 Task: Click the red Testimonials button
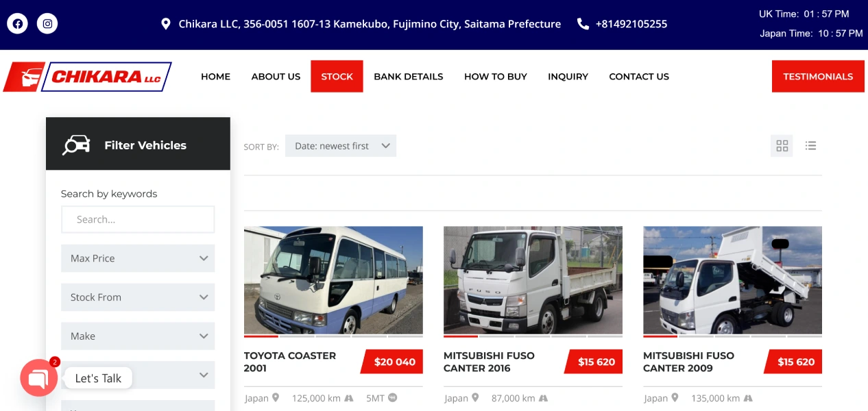coord(818,76)
